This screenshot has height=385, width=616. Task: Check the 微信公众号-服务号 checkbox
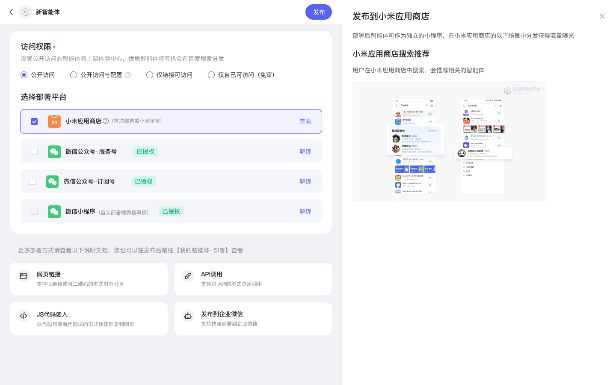point(34,151)
